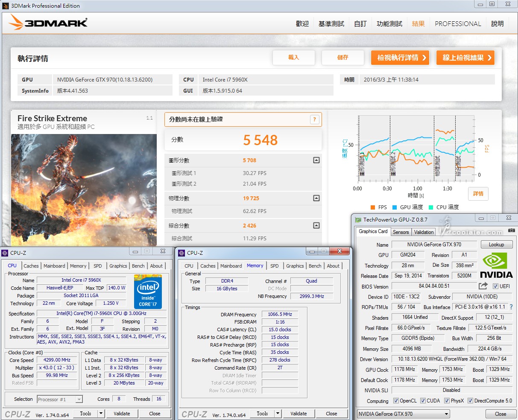The height and width of the screenshot is (420, 518).
Task: Click the Core Speed 4299.00 MHz value
Action: point(58,360)
